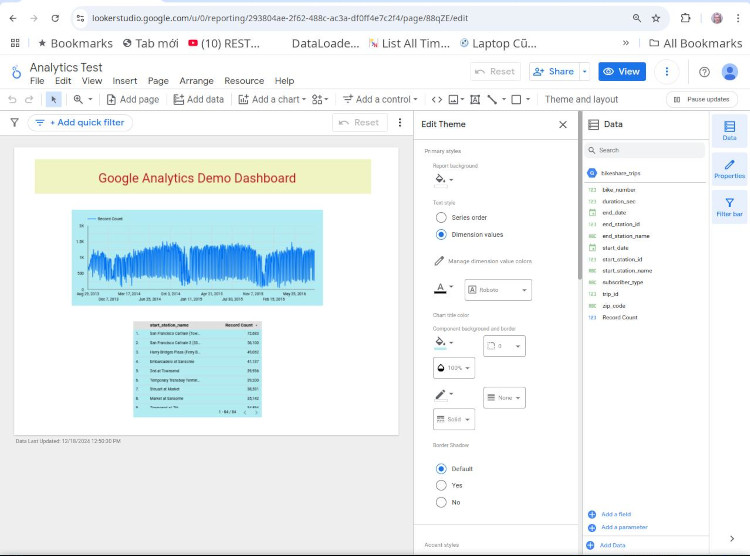Open the browser extensions puzzle icon
The width and height of the screenshot is (750, 556).
[x=685, y=18]
